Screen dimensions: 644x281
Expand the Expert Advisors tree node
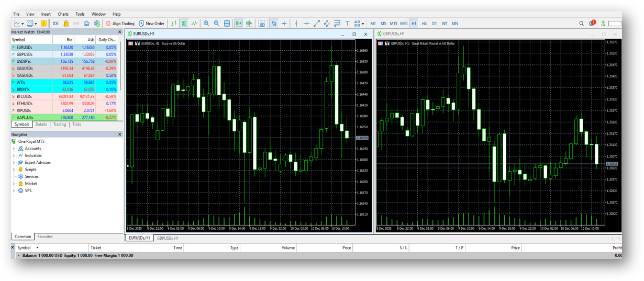(14, 163)
